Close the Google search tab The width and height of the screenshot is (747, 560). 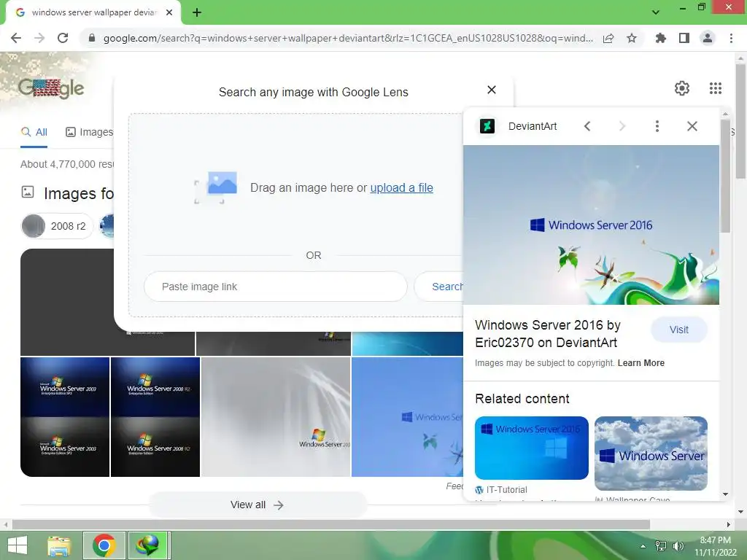pos(169,12)
